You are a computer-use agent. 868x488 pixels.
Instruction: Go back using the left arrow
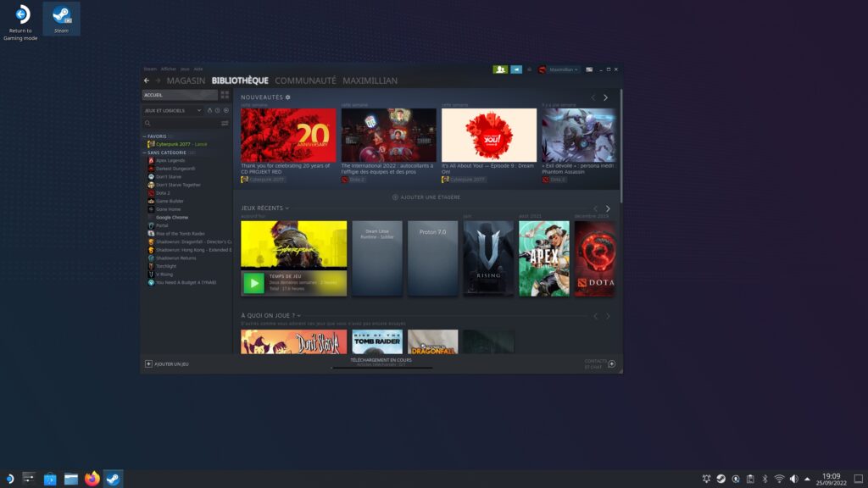pyautogui.click(x=147, y=80)
